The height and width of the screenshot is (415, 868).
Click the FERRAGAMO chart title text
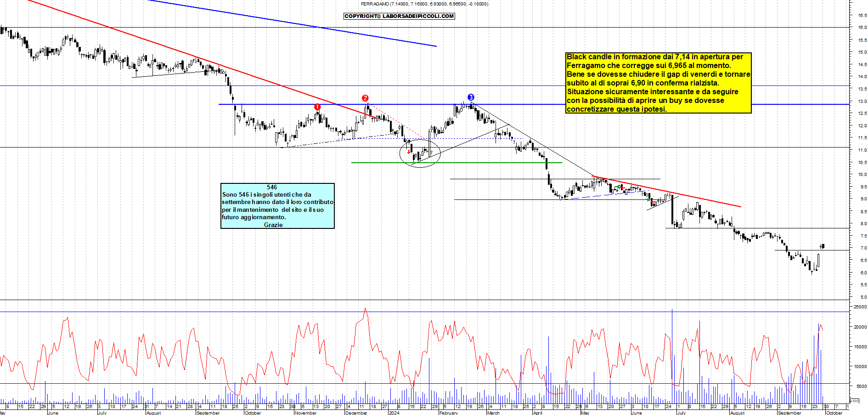point(424,4)
